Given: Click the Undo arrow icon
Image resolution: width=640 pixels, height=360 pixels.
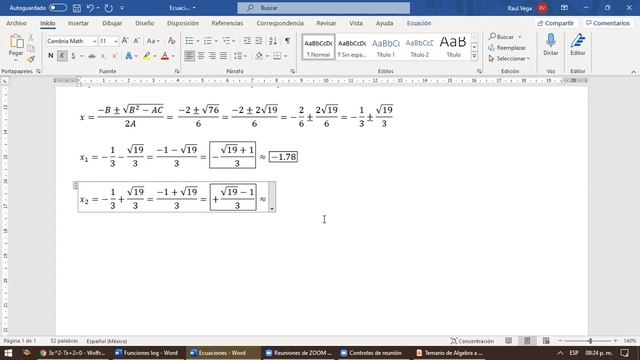Looking at the screenshot, I should pos(90,8).
